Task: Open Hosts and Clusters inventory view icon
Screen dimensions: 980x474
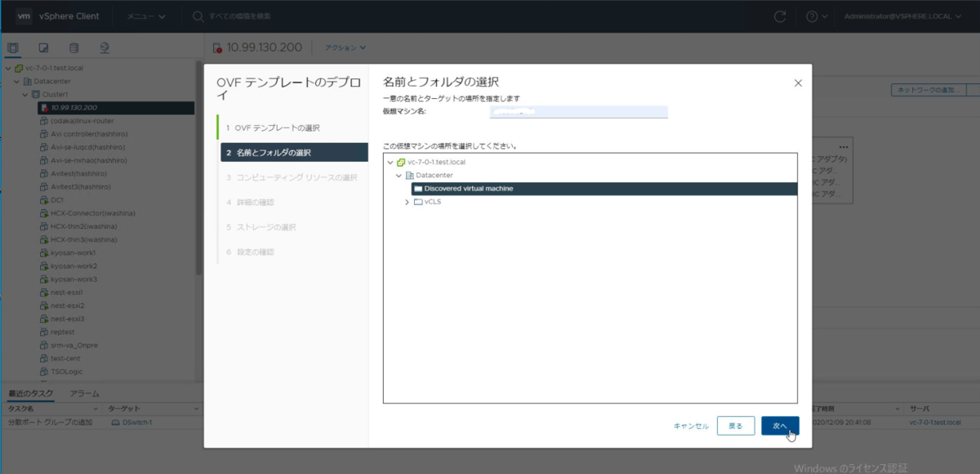Action: 12,47
